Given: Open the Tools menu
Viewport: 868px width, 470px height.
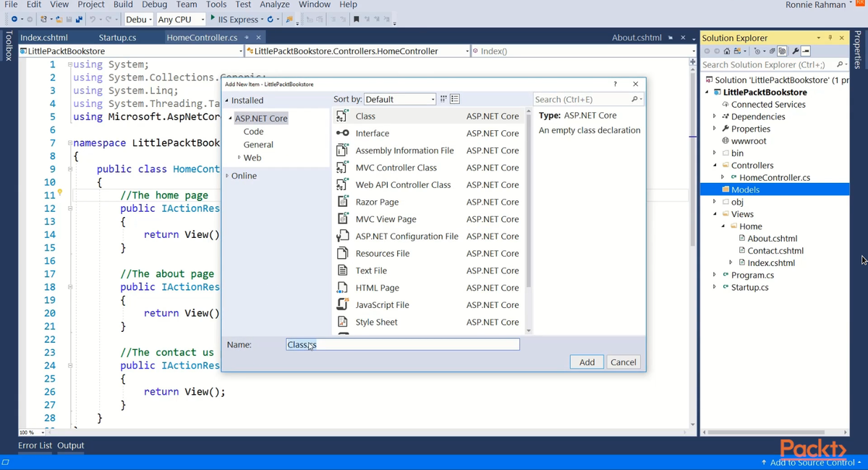Looking at the screenshot, I should click(x=216, y=4).
